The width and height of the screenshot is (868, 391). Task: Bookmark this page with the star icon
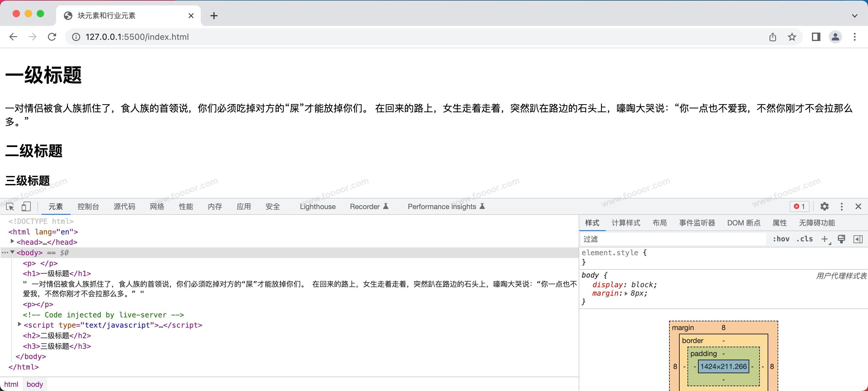click(x=792, y=37)
